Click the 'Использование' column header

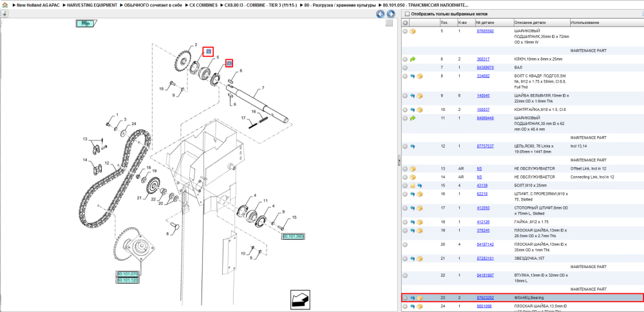585,22
